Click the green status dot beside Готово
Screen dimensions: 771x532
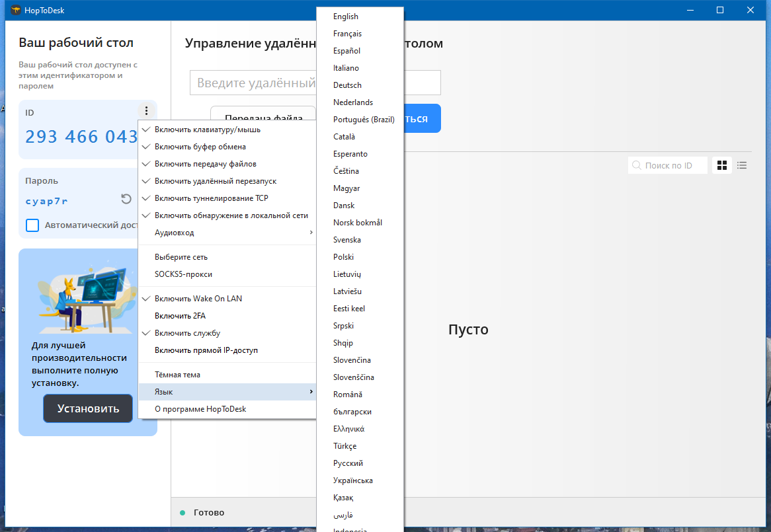pyautogui.click(x=183, y=513)
